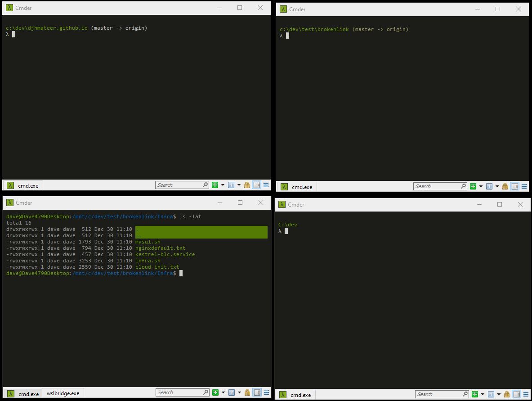532x401 pixels.
Task: Click green plus in C:\dev window
Action: 474,394
